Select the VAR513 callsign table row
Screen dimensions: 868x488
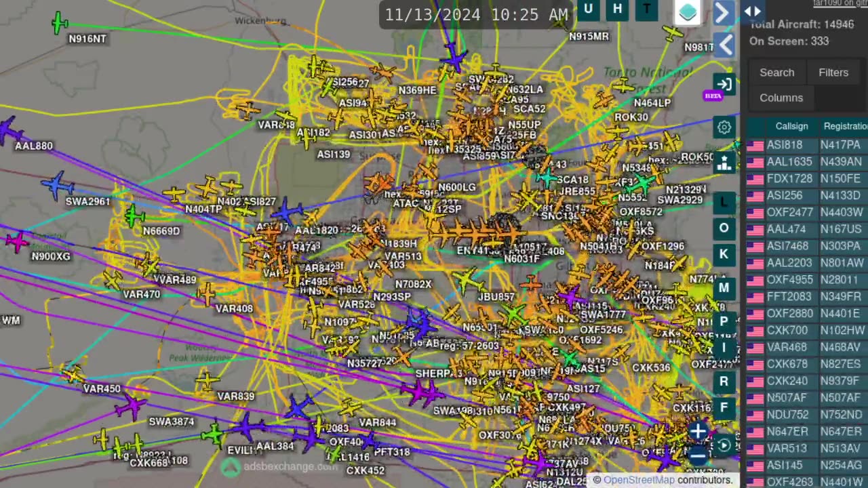807,448
